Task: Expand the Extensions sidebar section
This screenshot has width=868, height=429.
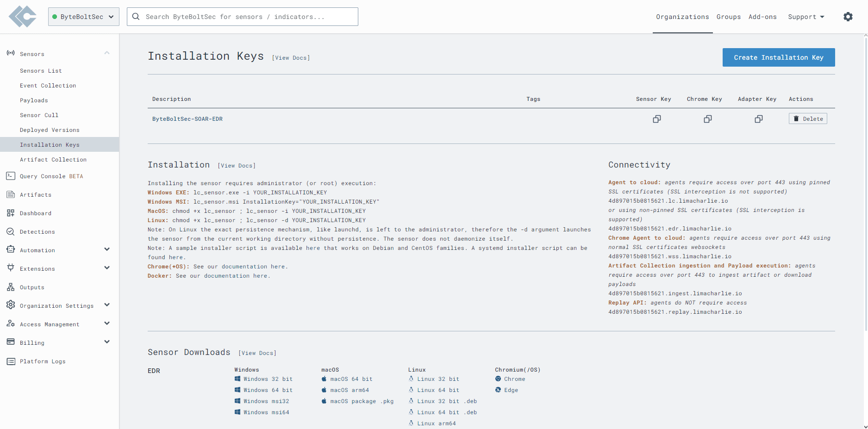Action: click(107, 268)
